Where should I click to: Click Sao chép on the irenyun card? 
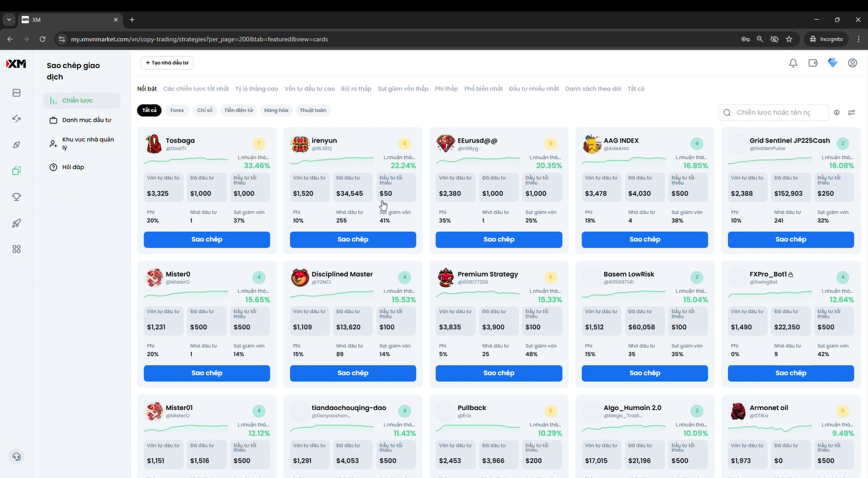coord(353,239)
